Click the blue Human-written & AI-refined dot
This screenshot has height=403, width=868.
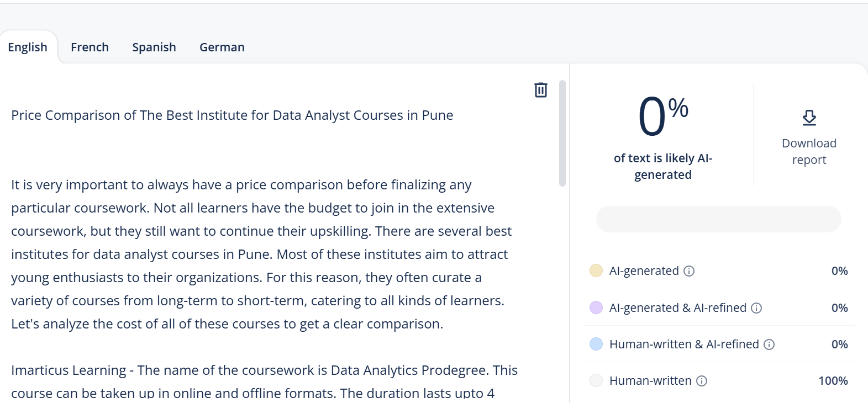coord(596,344)
